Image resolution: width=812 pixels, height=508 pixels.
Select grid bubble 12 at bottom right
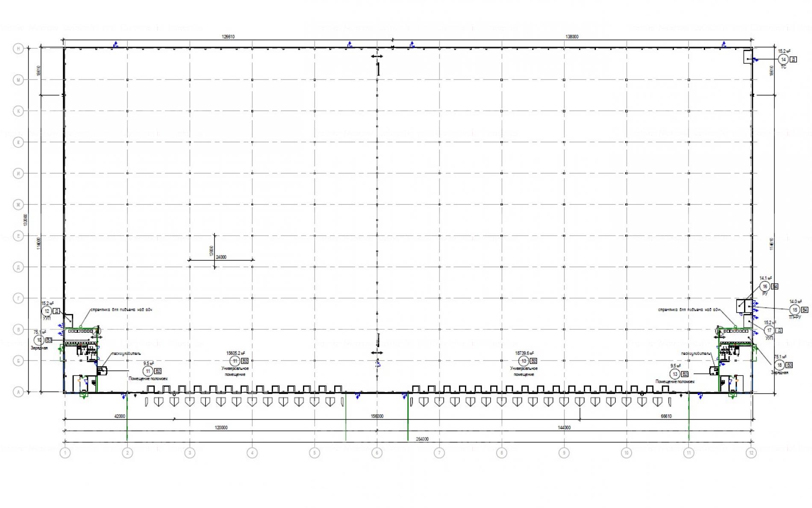pyautogui.click(x=751, y=453)
